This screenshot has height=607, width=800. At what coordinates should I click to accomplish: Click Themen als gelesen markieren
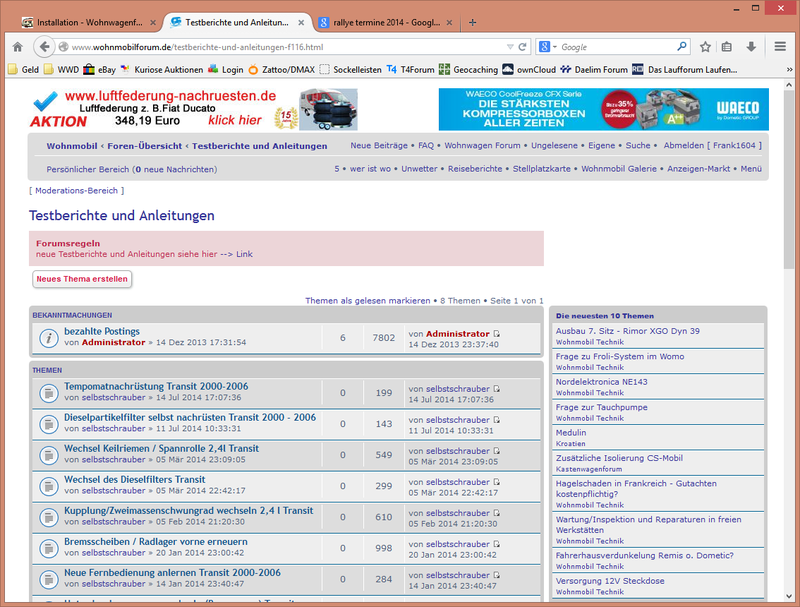(x=367, y=301)
